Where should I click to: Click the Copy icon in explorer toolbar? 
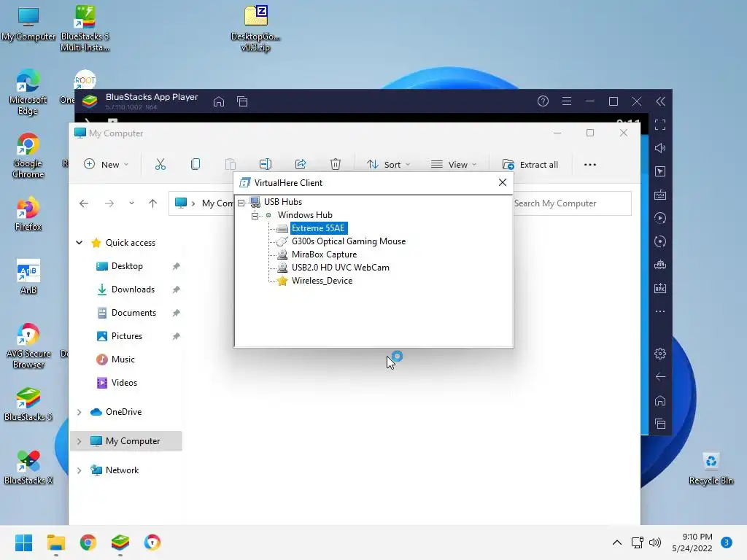[x=196, y=164]
